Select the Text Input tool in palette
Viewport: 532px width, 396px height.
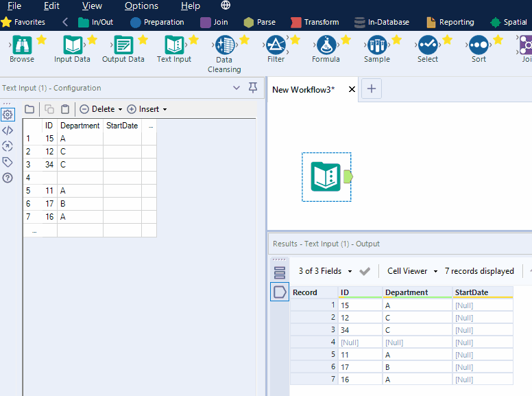point(174,45)
